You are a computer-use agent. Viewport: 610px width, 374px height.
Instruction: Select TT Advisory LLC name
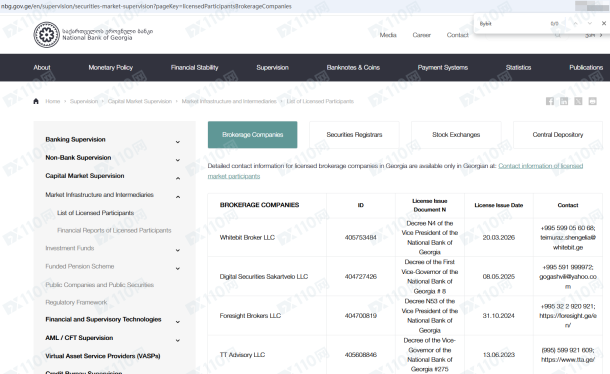242,355
